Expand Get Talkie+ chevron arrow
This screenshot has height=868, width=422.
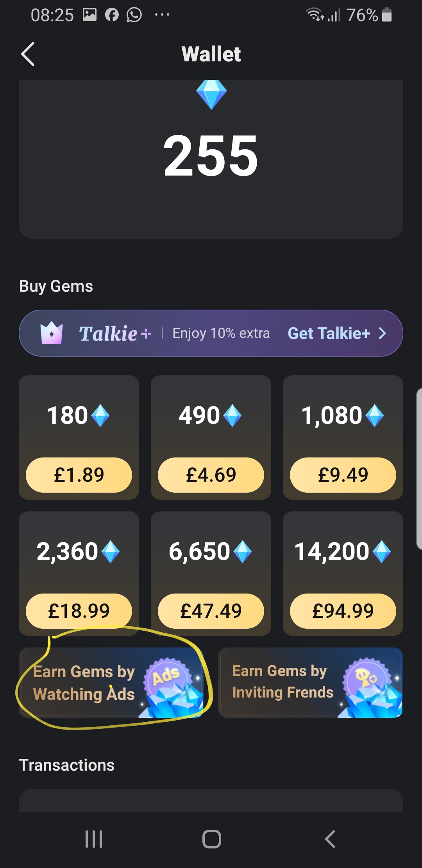point(382,334)
